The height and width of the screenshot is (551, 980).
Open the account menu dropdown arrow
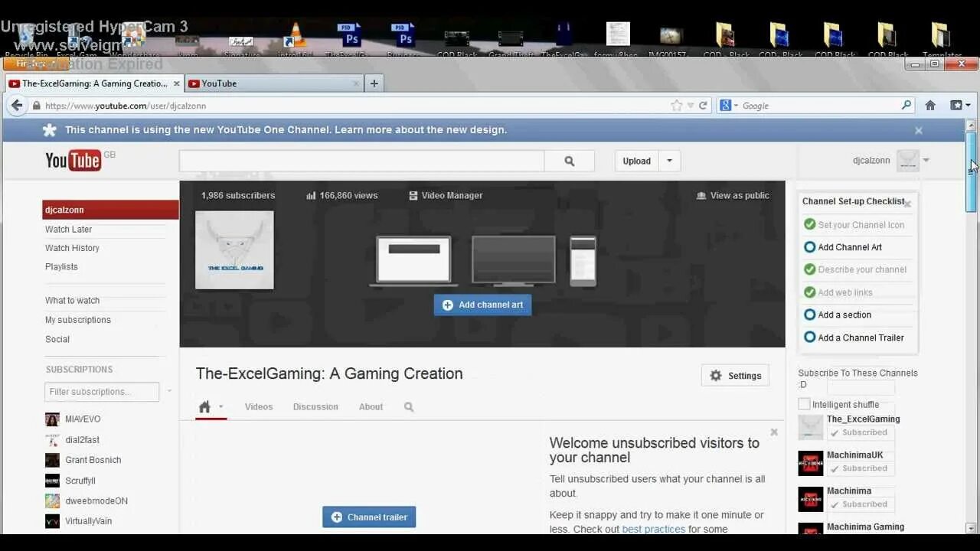tap(926, 161)
